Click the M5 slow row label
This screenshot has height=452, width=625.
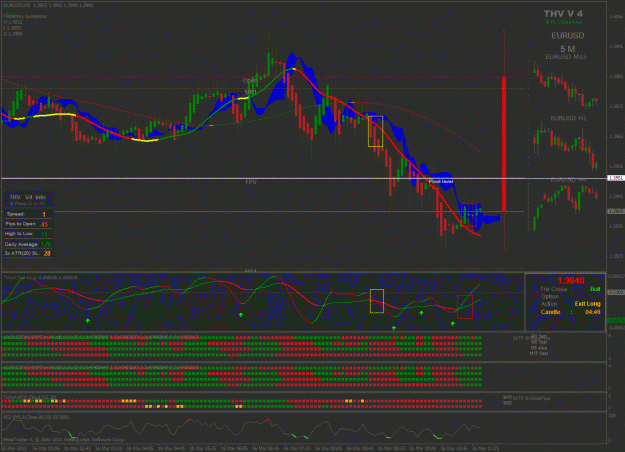[x=539, y=348]
